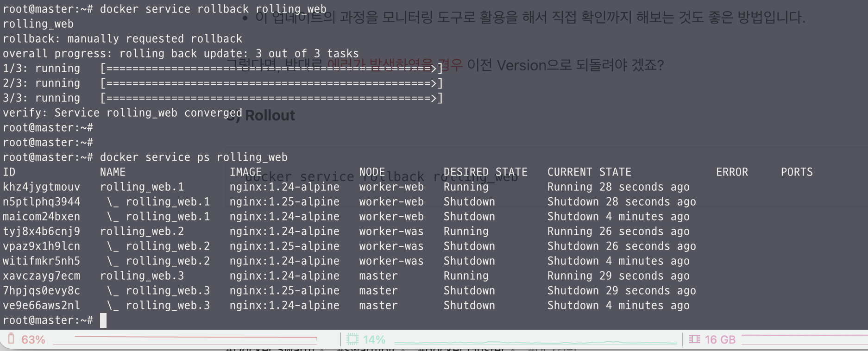Click the master node in xavczayg7ecm row
The width and height of the screenshot is (868, 351).
tap(378, 276)
